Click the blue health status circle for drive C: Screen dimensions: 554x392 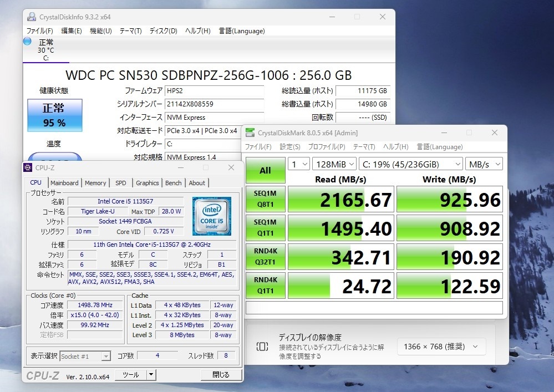[27, 41]
